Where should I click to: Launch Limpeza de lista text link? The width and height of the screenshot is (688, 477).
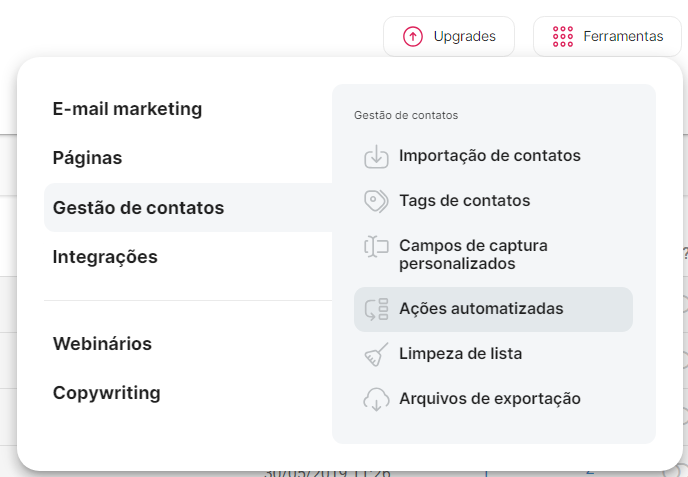click(460, 354)
